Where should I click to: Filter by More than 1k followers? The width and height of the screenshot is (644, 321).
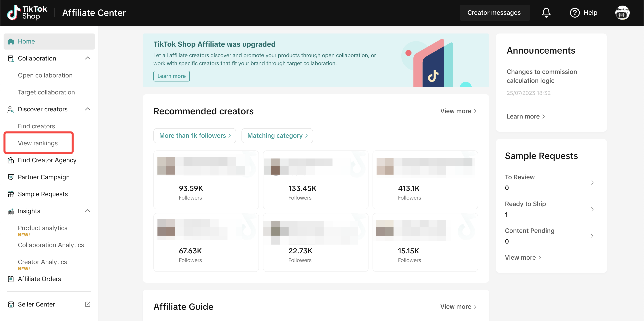[x=195, y=135]
